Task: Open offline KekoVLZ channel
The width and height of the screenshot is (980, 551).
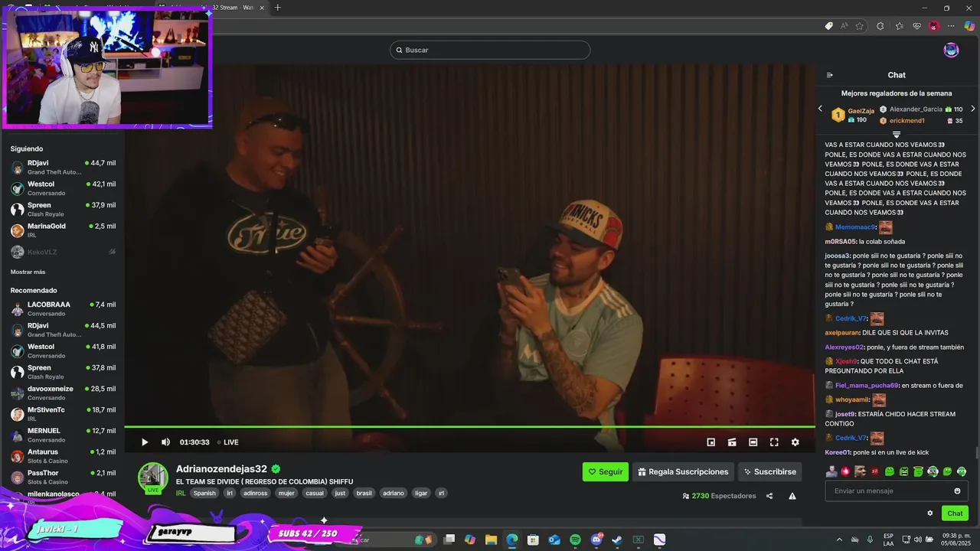Action: click(x=63, y=252)
